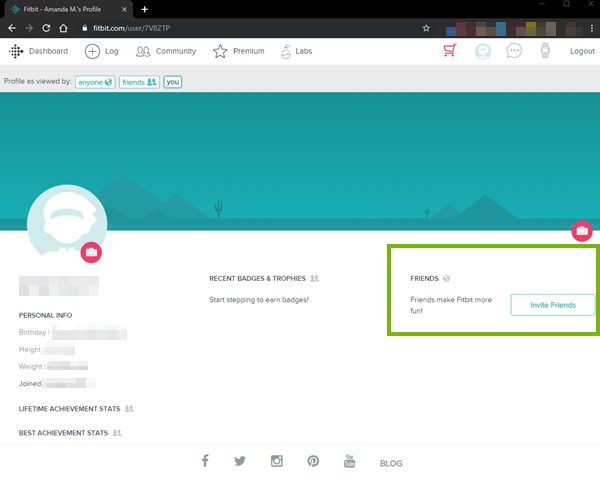Bookmark this page with star icon
Screen dimensions: 600x481
(x=426, y=28)
